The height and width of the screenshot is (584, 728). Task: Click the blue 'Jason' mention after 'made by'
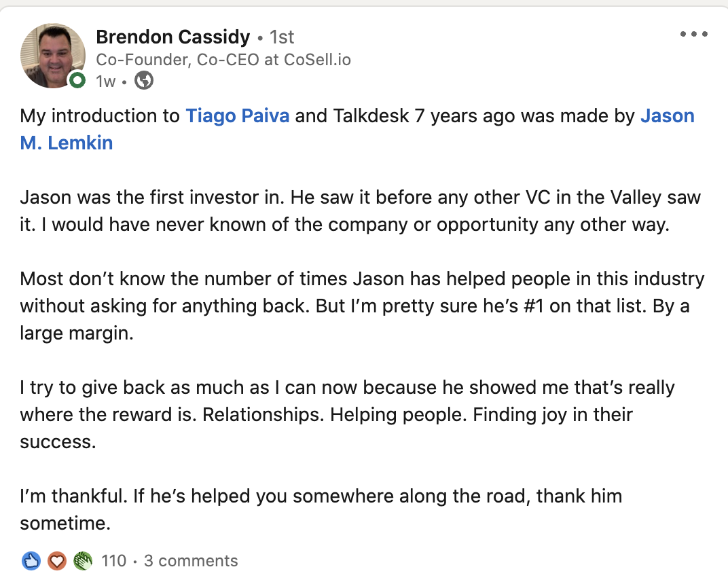pos(667,115)
